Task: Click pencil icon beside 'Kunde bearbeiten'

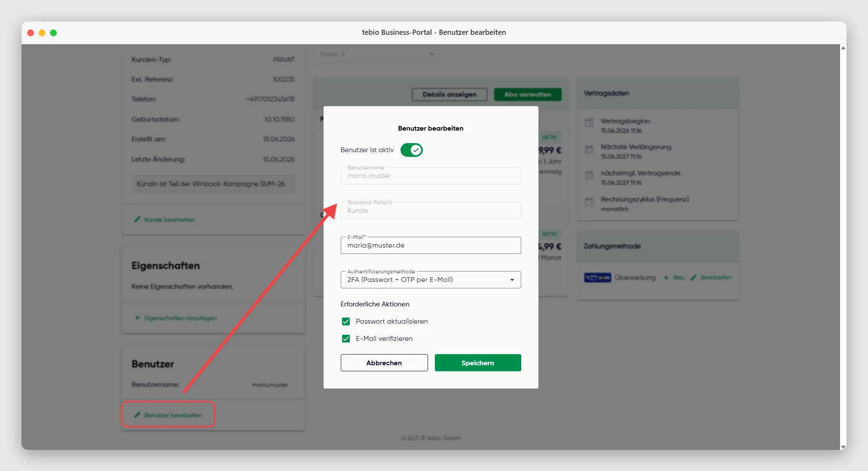Action: [137, 220]
